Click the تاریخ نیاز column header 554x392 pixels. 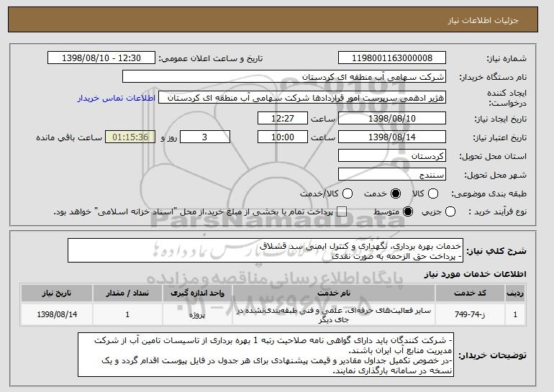57,293
